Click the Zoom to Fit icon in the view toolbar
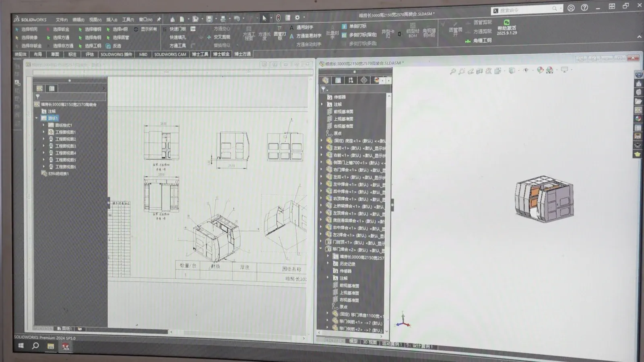This screenshot has width=644, height=362. 453,71
